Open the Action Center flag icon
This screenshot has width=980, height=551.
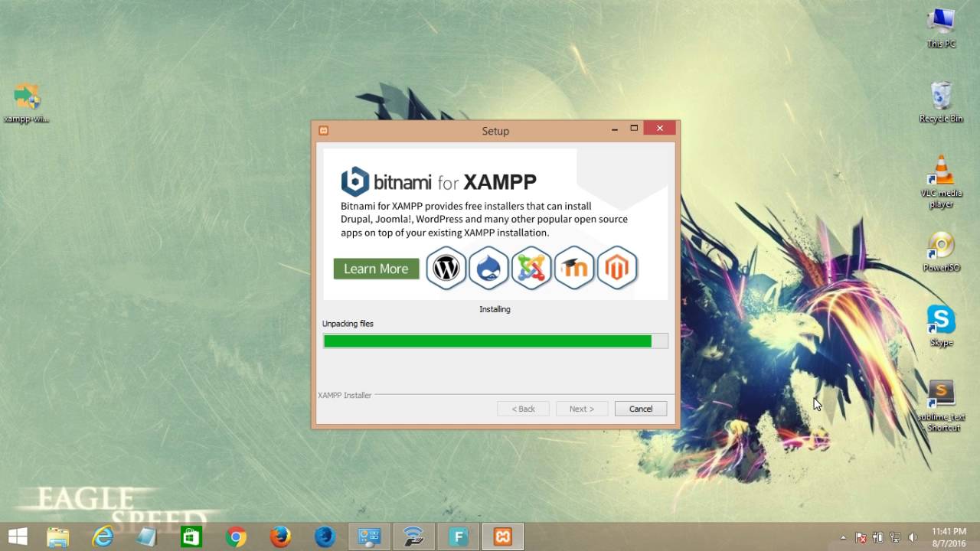(x=861, y=537)
